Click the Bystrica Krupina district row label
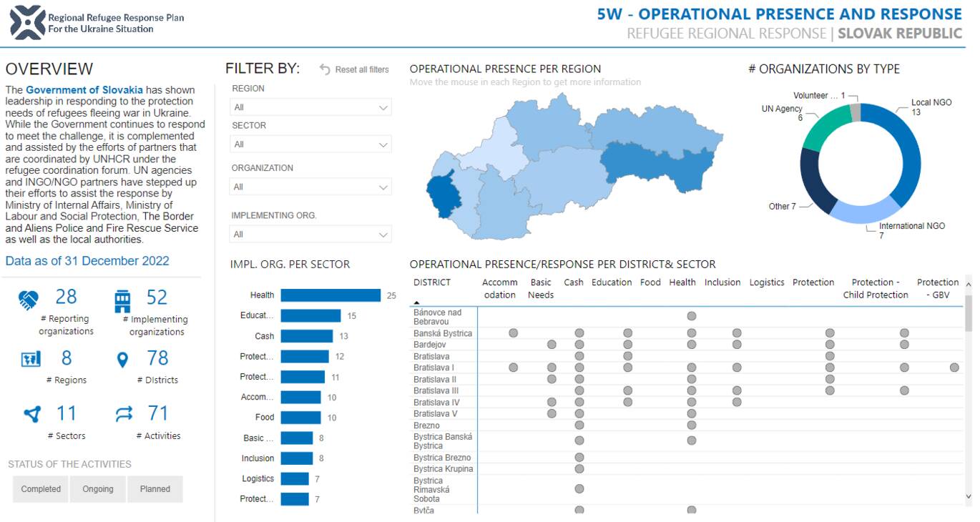This screenshot has height=522, width=980. (443, 469)
